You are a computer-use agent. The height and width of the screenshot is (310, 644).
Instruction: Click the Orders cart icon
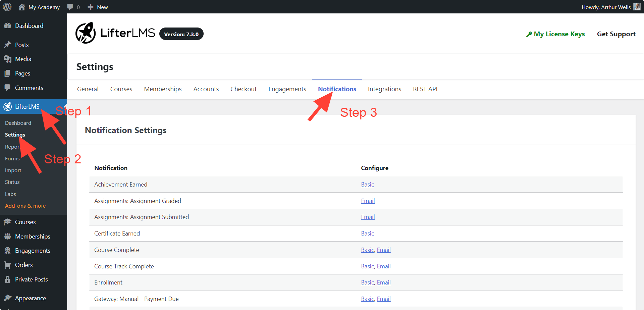point(7,265)
